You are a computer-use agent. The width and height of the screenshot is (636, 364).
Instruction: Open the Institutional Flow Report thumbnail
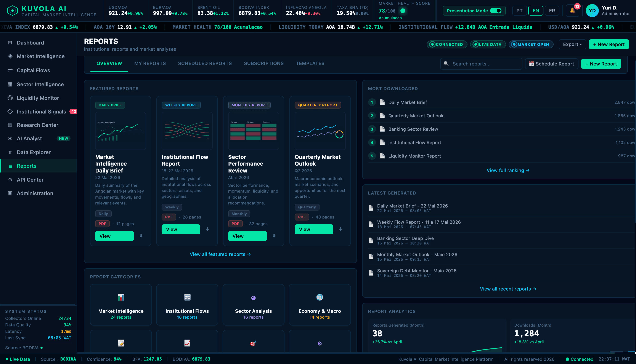point(187,131)
